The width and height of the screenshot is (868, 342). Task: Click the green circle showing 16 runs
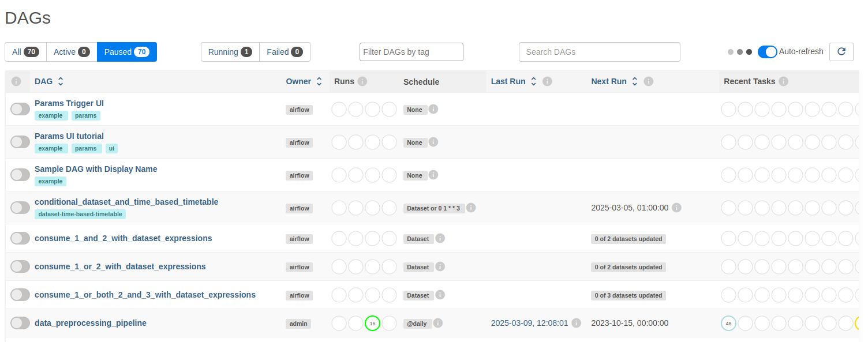point(372,324)
